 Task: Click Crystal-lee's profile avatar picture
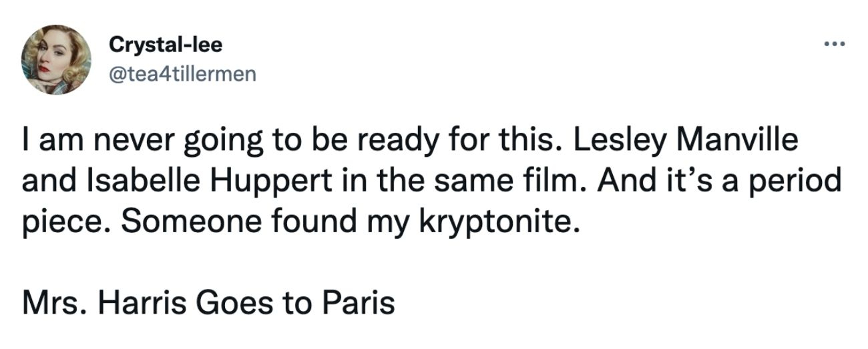click(x=56, y=60)
